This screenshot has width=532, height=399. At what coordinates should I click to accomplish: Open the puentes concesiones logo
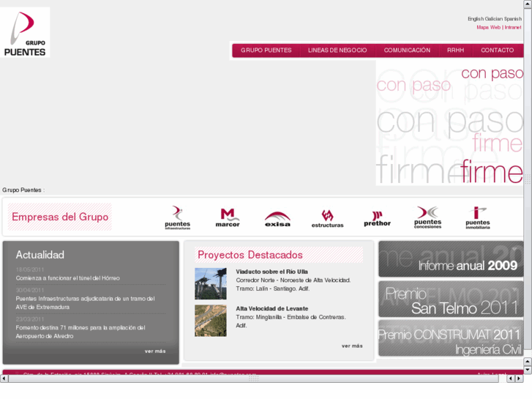pos(427,217)
